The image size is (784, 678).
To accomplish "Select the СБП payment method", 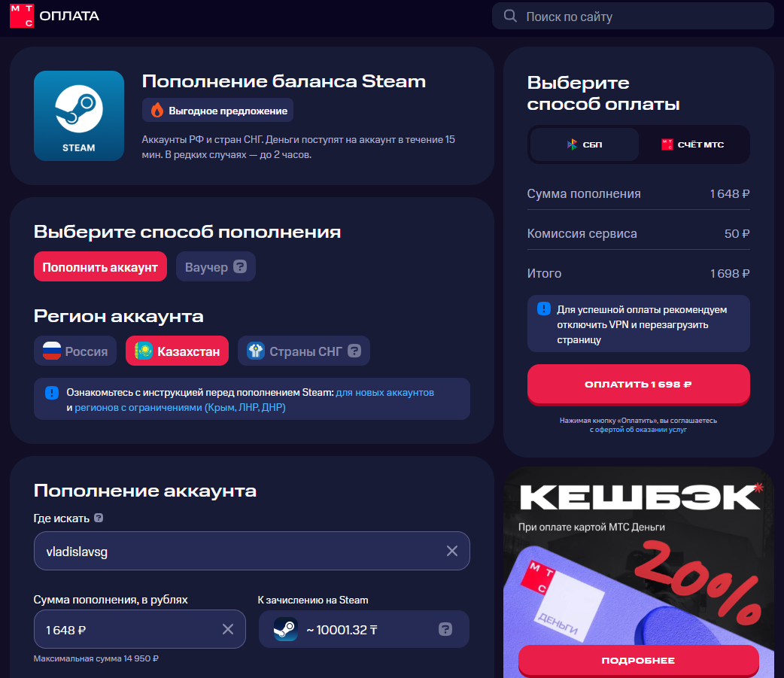I will (585, 144).
